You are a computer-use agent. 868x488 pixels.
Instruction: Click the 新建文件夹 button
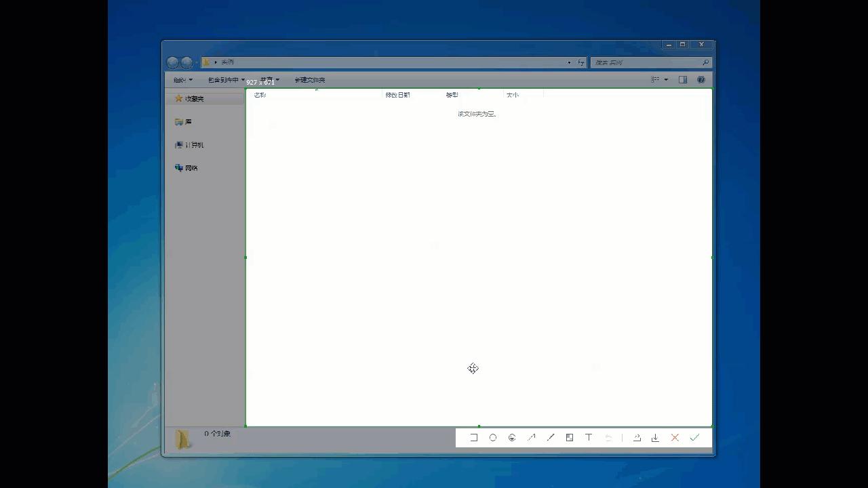pyautogui.click(x=310, y=80)
